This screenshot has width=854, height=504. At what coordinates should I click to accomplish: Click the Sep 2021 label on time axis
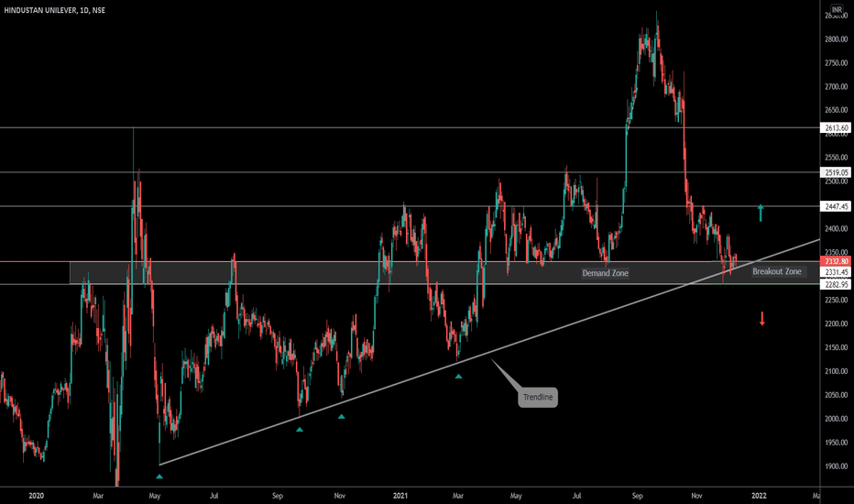[637, 496]
